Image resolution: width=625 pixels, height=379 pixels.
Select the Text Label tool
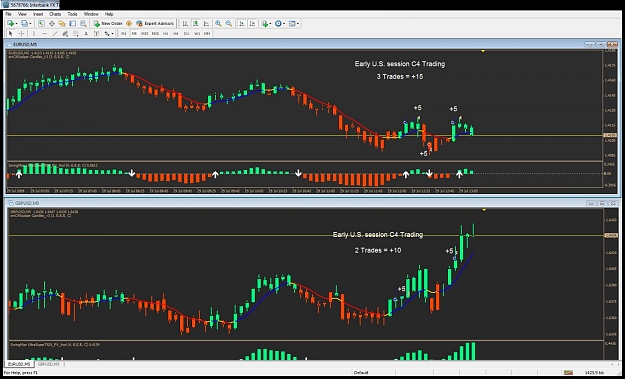pos(96,34)
